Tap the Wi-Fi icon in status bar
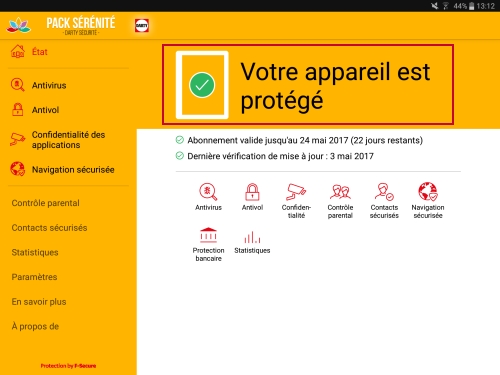The image size is (500, 375). [x=446, y=6]
